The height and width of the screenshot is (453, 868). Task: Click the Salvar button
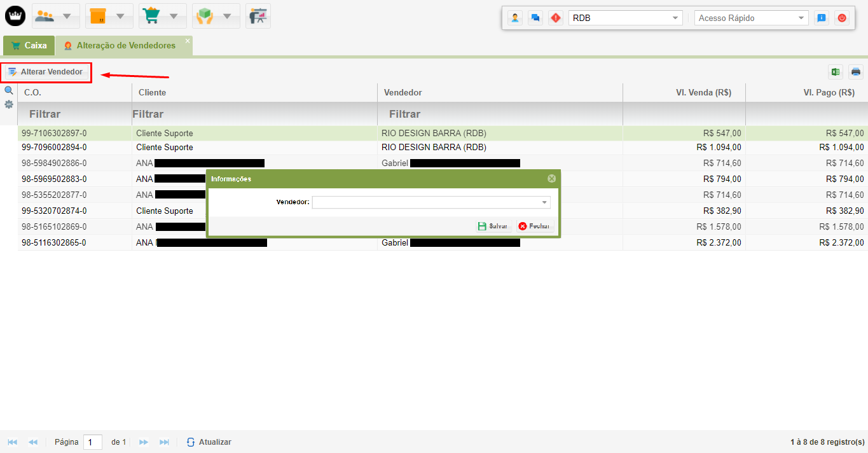[493, 226]
